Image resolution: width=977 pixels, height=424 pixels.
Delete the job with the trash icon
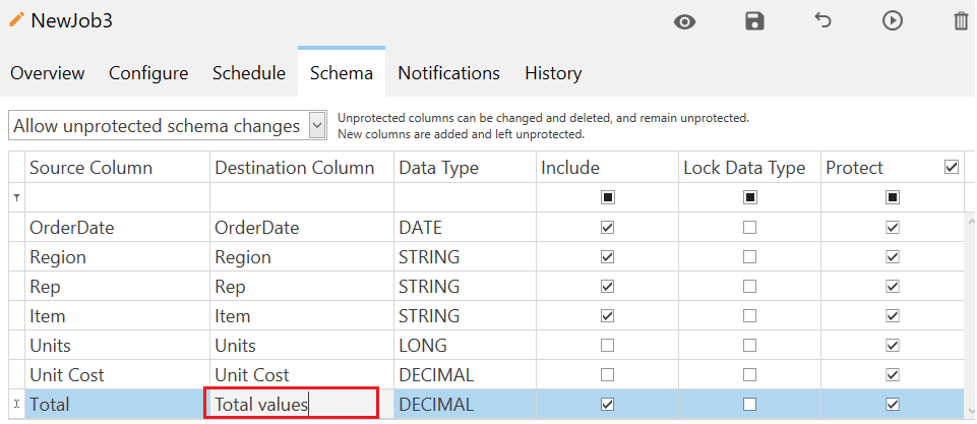(961, 22)
